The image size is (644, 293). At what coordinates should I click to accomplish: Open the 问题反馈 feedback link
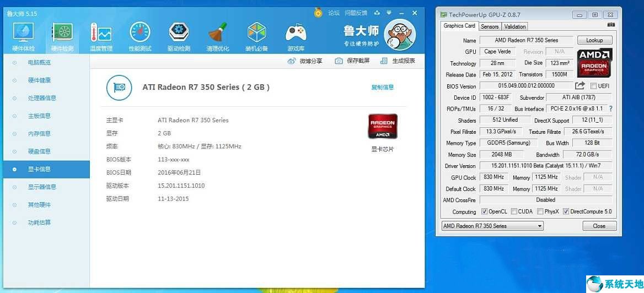356,13
